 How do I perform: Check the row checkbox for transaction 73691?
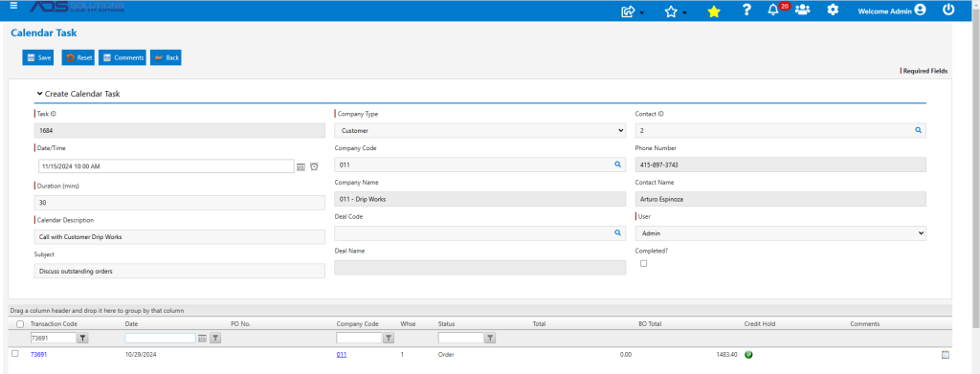tap(15, 353)
